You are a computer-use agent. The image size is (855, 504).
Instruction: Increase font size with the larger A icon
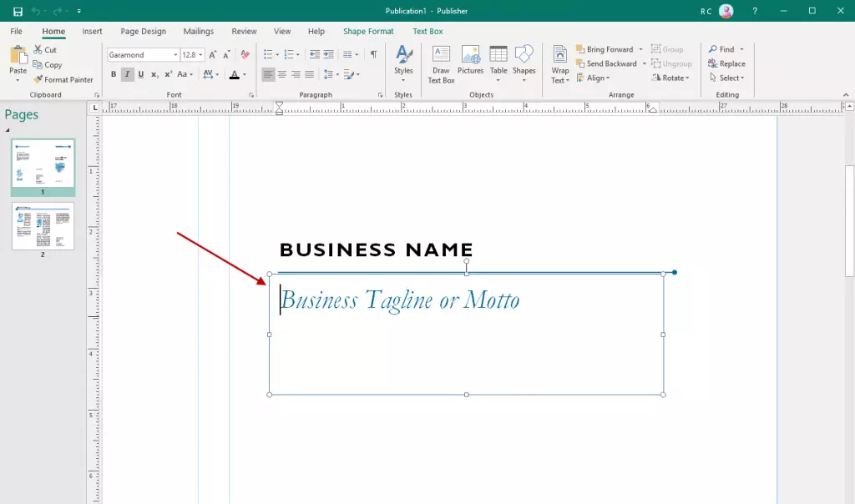[213, 54]
